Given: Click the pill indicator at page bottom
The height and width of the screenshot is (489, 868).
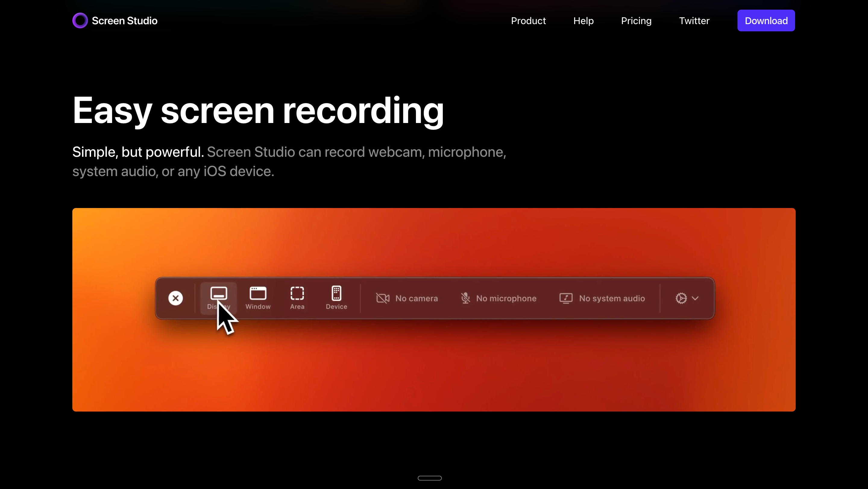Looking at the screenshot, I should tap(429, 478).
